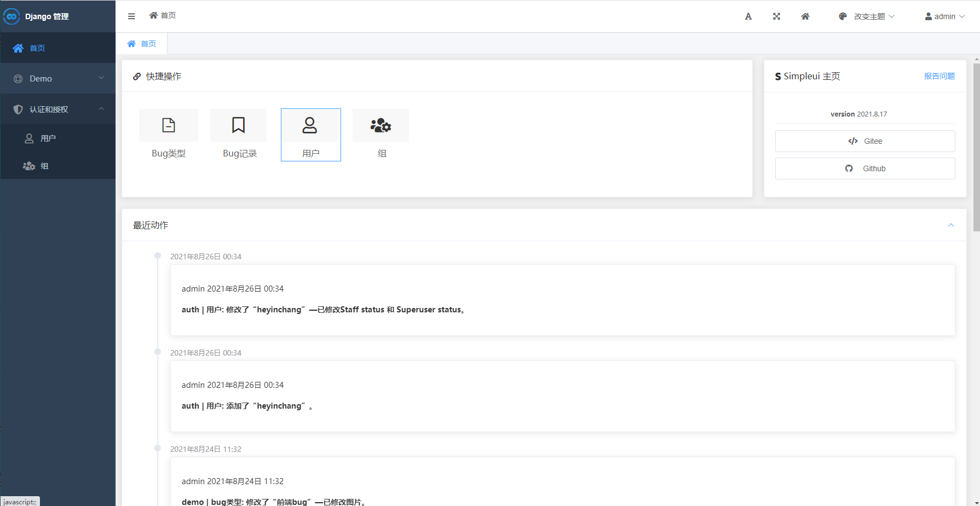Open the admin account dropdown
Image resolution: width=980 pixels, height=506 pixels.
click(x=944, y=16)
